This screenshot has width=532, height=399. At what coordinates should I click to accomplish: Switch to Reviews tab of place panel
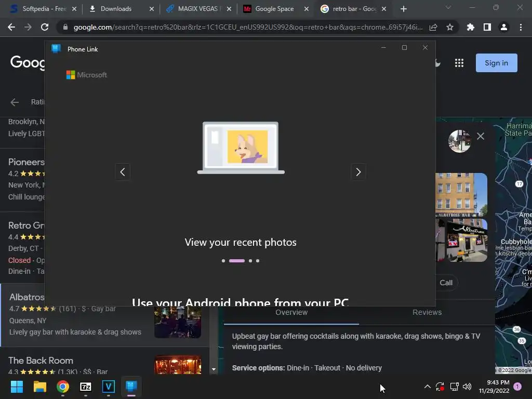427,312
